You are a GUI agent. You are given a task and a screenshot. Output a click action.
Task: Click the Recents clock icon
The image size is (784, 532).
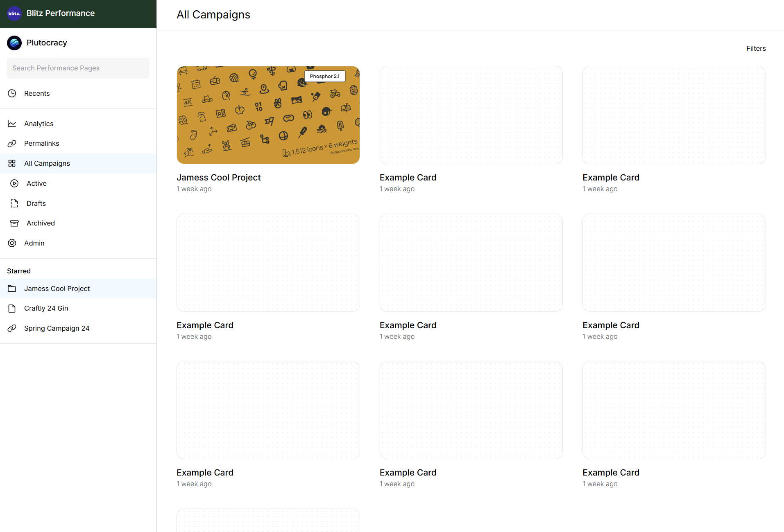tap(12, 93)
